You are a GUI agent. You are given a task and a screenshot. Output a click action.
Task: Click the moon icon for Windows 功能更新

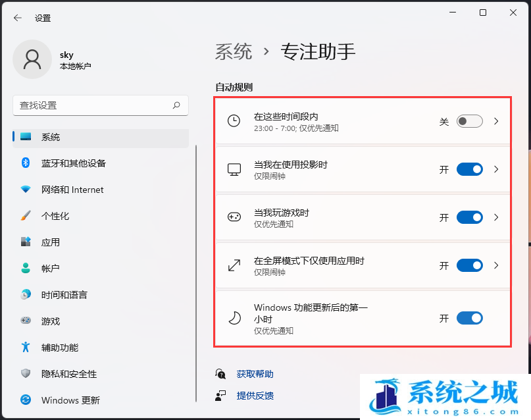click(x=234, y=318)
